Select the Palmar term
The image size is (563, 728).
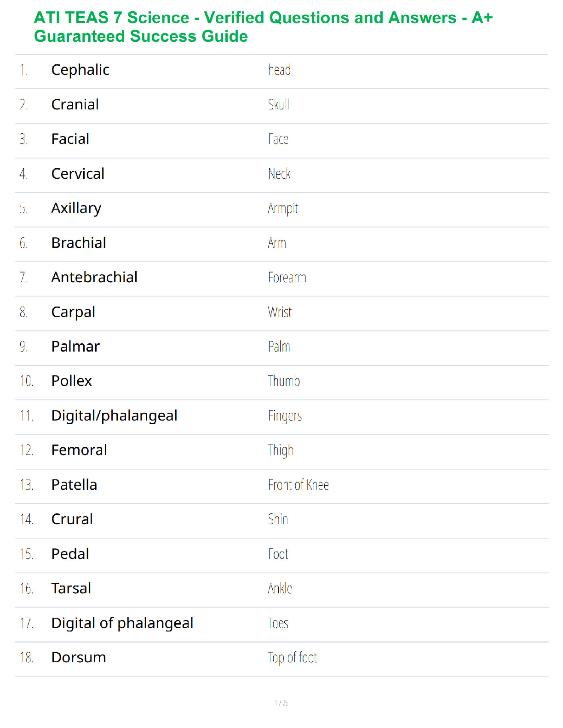point(75,347)
